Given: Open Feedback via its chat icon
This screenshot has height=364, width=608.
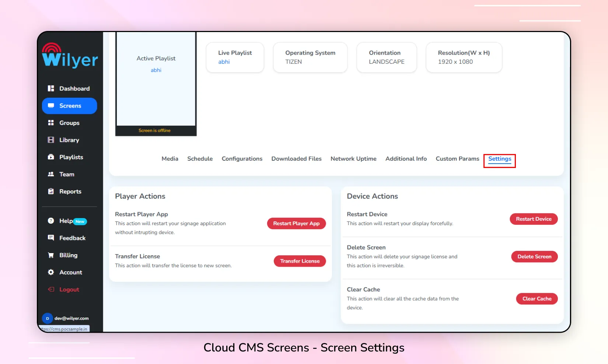Looking at the screenshot, I should (51, 238).
